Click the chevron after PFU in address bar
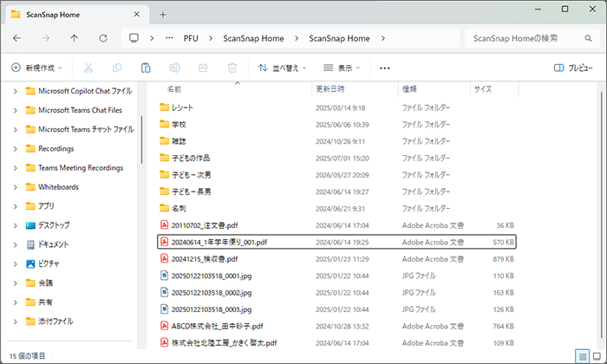The height and width of the screenshot is (364, 607). (211, 38)
